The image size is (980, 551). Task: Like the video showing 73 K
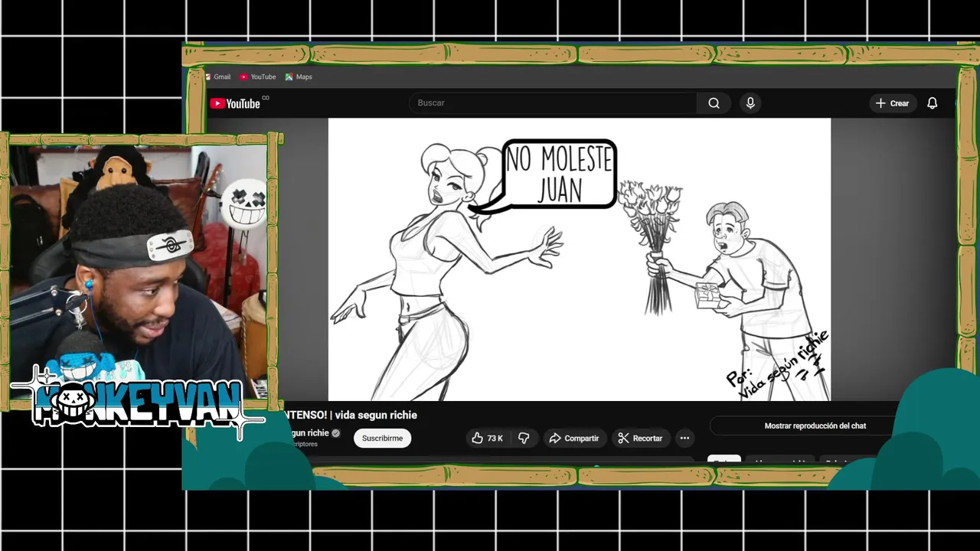tap(487, 438)
